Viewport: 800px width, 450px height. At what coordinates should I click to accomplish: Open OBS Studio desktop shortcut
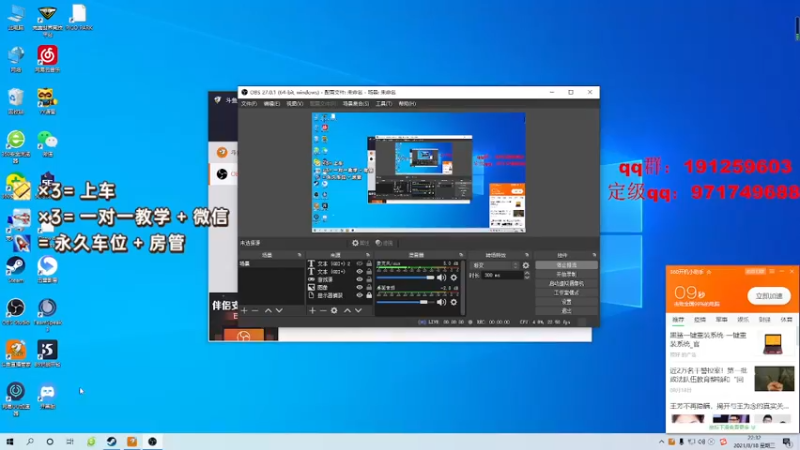tap(16, 311)
